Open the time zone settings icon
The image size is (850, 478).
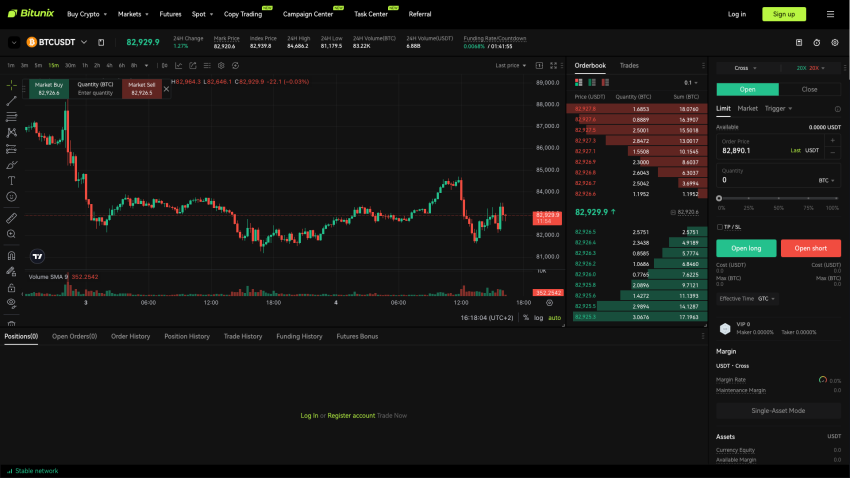click(549, 303)
